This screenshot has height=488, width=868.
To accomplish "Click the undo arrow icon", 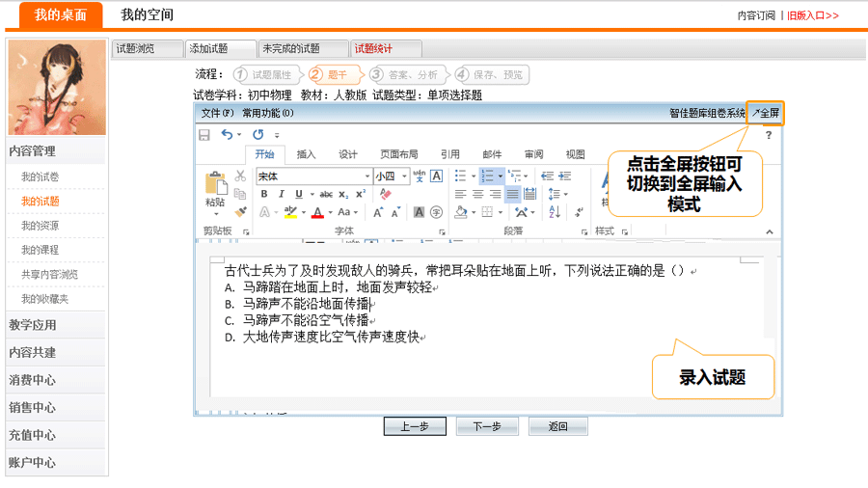I will pyautogui.click(x=227, y=135).
